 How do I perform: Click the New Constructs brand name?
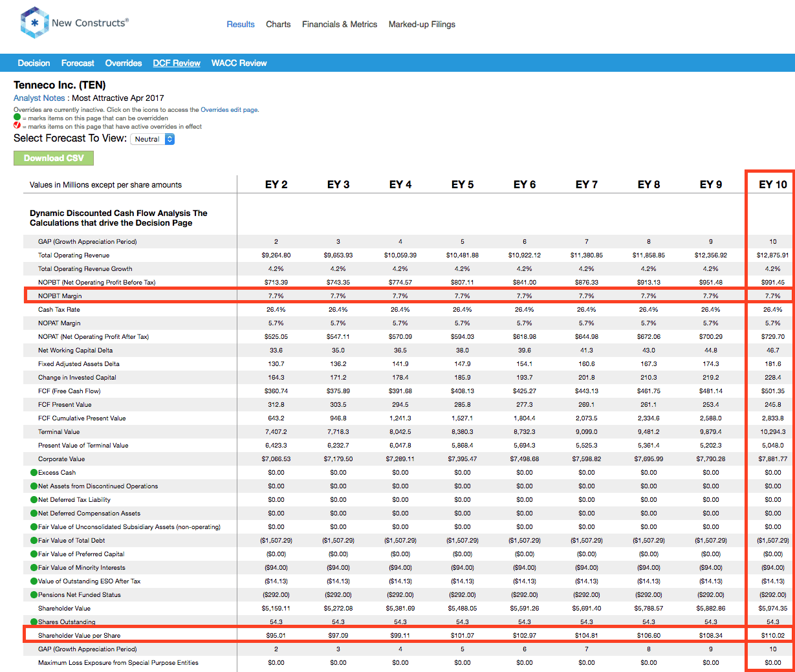tap(90, 23)
